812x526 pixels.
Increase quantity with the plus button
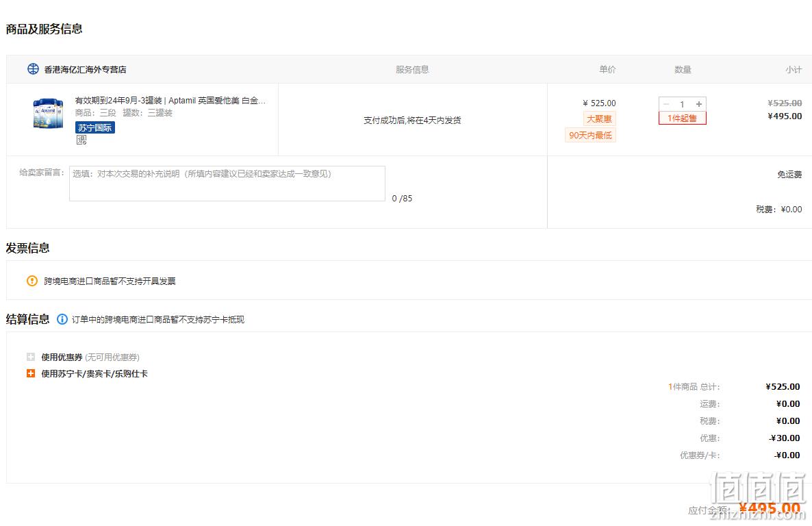click(698, 104)
